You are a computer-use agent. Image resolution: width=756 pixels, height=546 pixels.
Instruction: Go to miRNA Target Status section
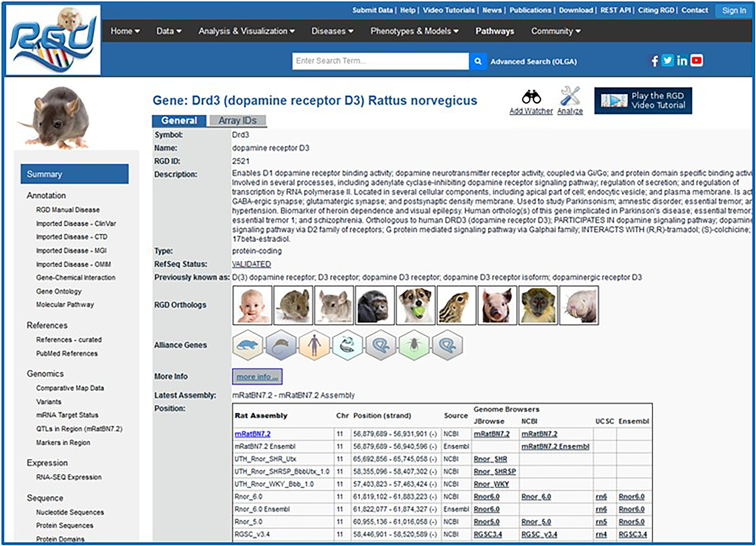click(67, 415)
